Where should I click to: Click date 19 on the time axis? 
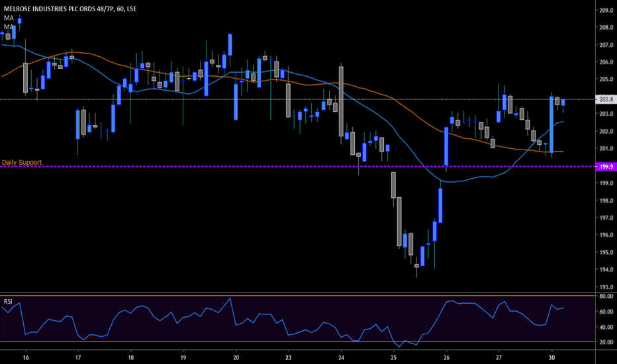click(183, 357)
